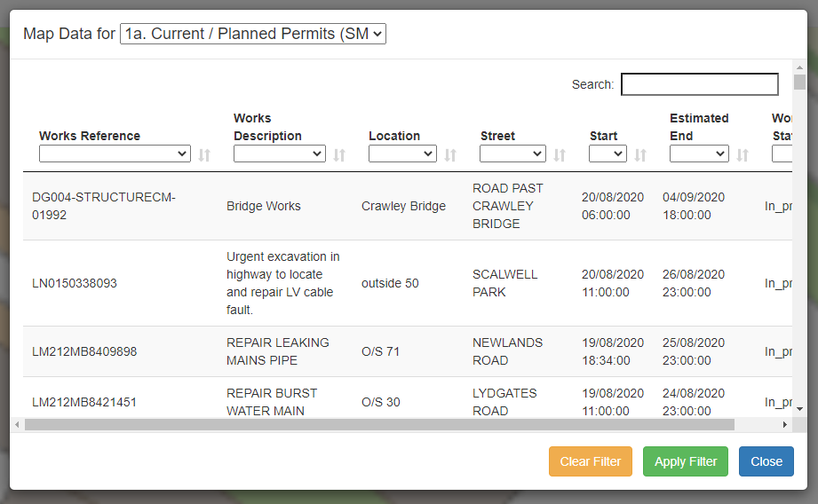Image resolution: width=818 pixels, height=504 pixels.
Task: Sort by Estimated End column
Action: [x=743, y=154]
